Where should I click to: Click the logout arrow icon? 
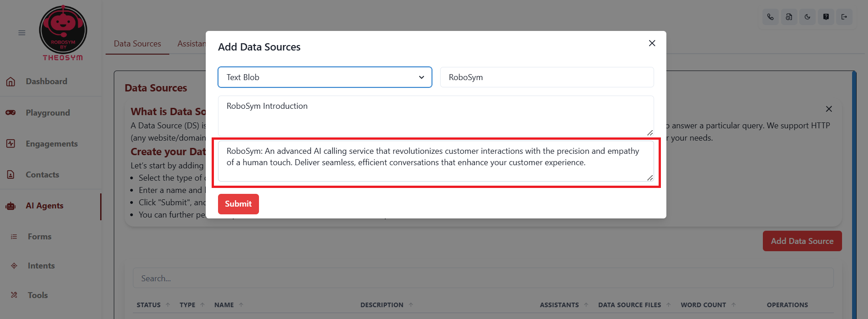click(x=844, y=17)
